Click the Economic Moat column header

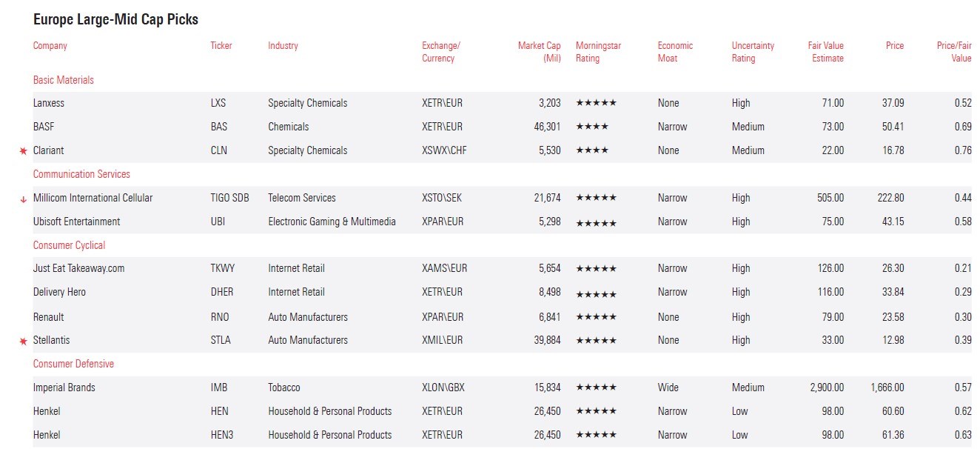point(675,52)
